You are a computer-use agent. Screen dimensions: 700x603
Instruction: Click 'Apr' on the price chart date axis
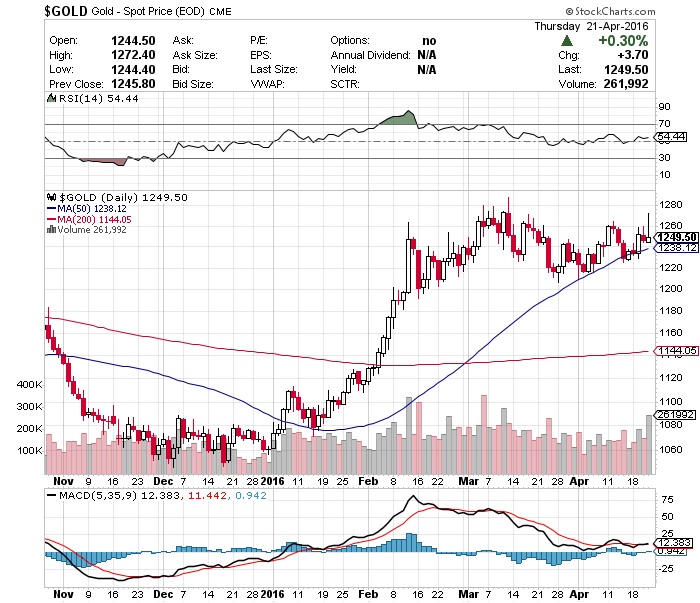pyautogui.click(x=579, y=481)
